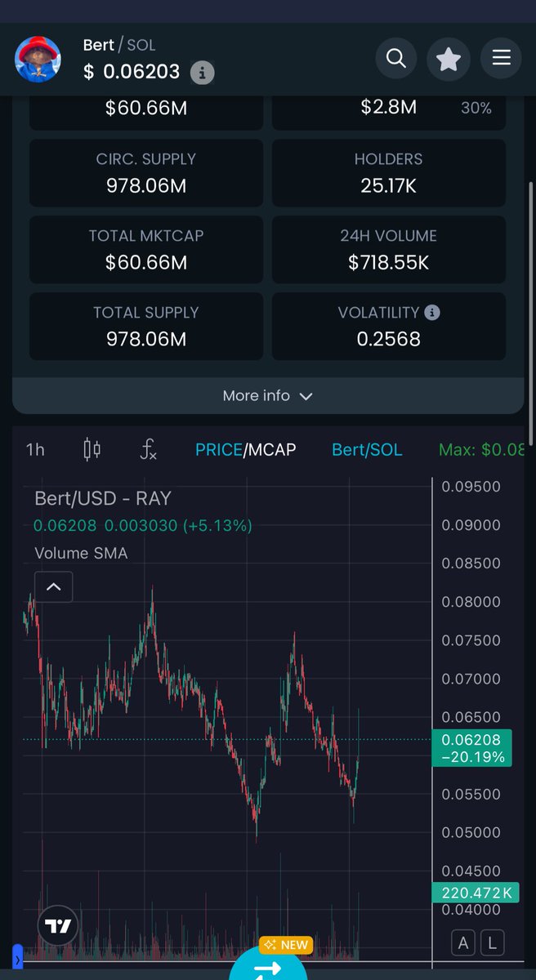Open the fx indicators menu
536x980 pixels.
click(x=148, y=449)
